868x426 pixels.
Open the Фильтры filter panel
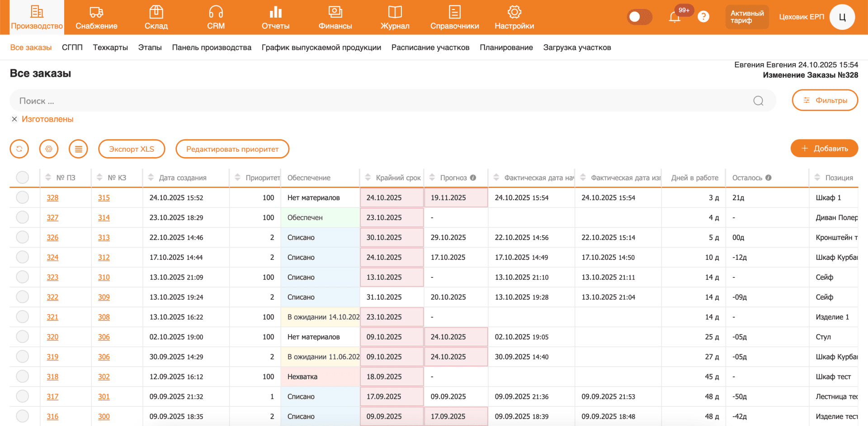click(x=825, y=100)
